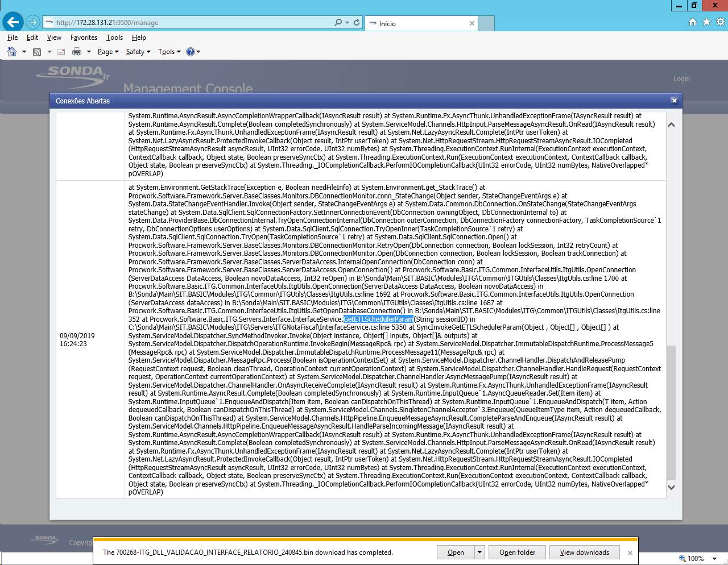Open the Help menu in the menu bar
The height and width of the screenshot is (565, 728).
tap(139, 38)
